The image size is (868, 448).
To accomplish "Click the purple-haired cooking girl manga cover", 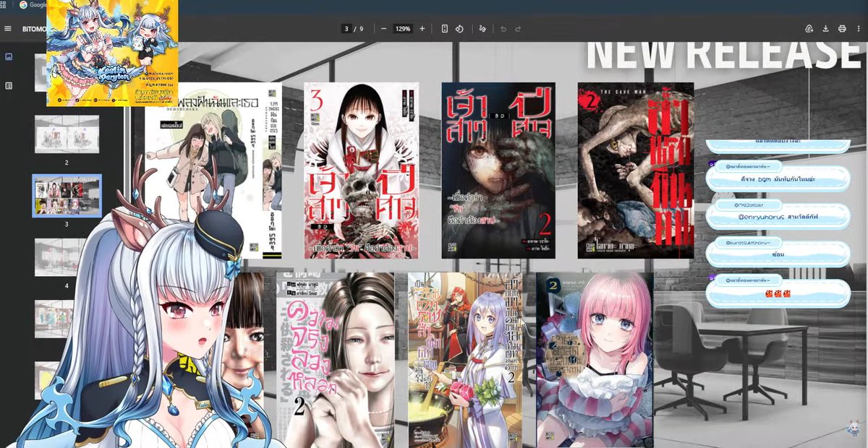I will 465,360.
